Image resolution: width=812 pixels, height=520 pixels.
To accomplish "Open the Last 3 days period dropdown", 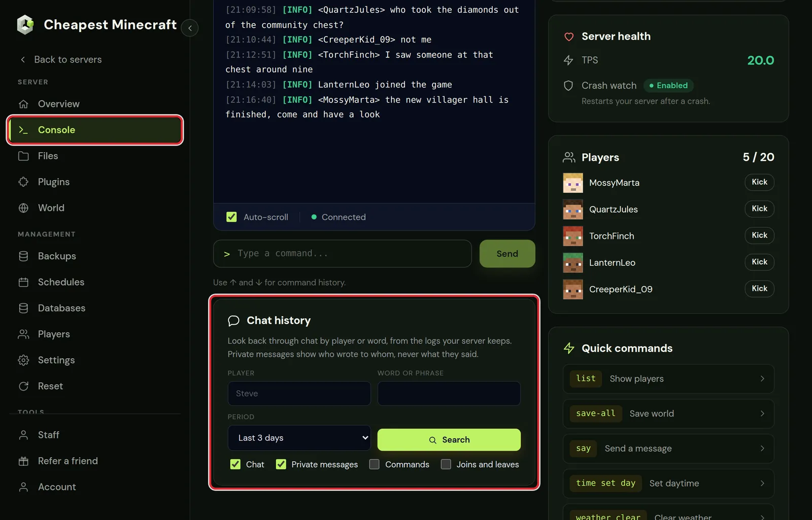I will (299, 438).
